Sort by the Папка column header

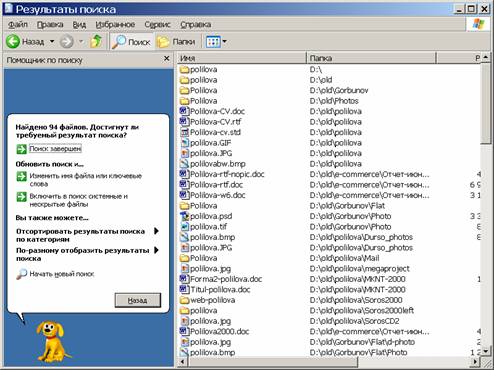371,58
